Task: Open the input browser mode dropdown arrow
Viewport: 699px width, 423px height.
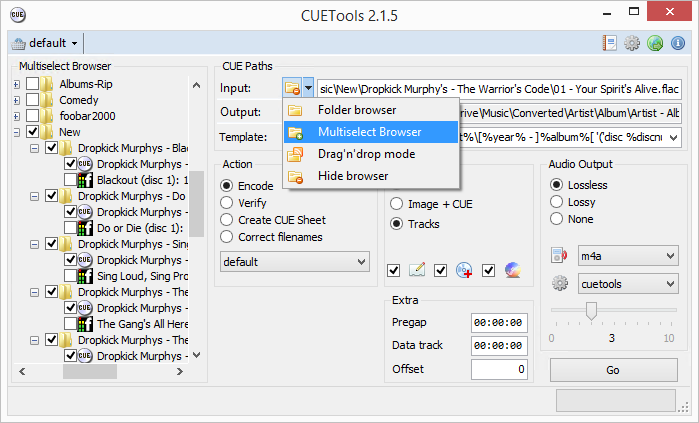Action: coord(308,88)
